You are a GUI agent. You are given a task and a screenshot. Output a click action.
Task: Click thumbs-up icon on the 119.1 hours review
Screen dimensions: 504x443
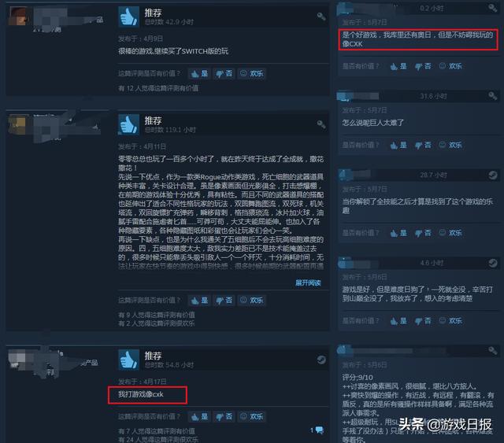129,124
